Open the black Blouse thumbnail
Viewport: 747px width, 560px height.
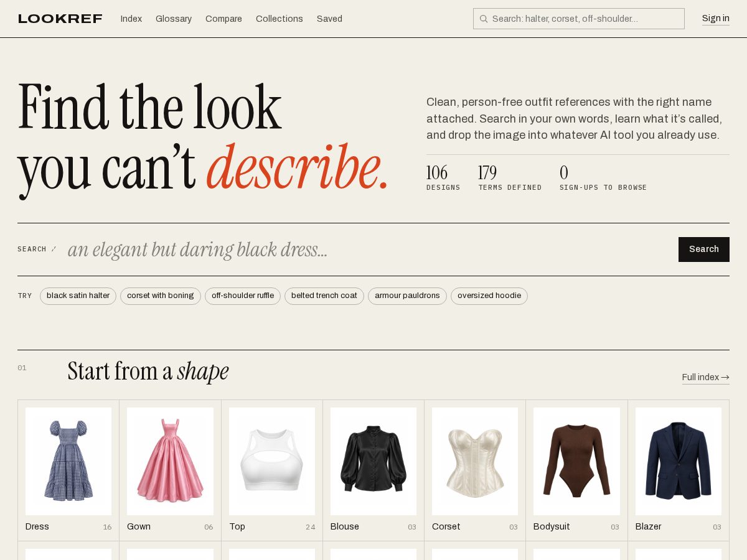[x=374, y=461]
